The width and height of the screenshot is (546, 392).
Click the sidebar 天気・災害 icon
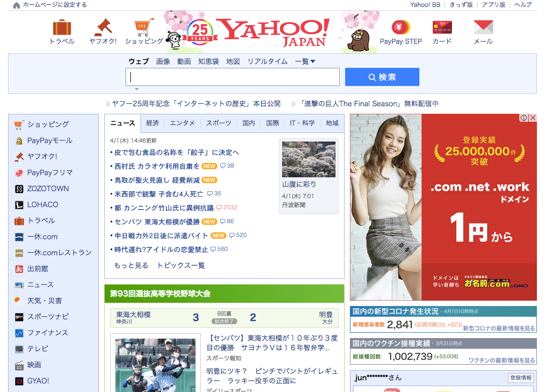[x=19, y=301]
